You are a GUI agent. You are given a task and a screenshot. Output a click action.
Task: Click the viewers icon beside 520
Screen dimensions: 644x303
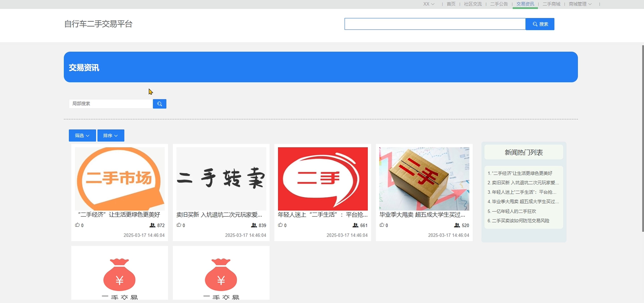(x=457, y=225)
